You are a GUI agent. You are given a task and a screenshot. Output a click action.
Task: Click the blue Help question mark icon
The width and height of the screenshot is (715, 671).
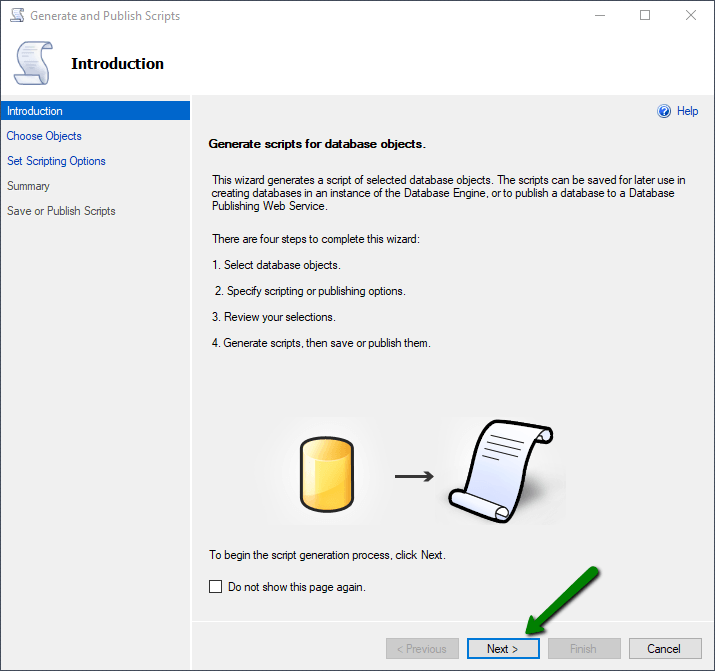point(664,111)
